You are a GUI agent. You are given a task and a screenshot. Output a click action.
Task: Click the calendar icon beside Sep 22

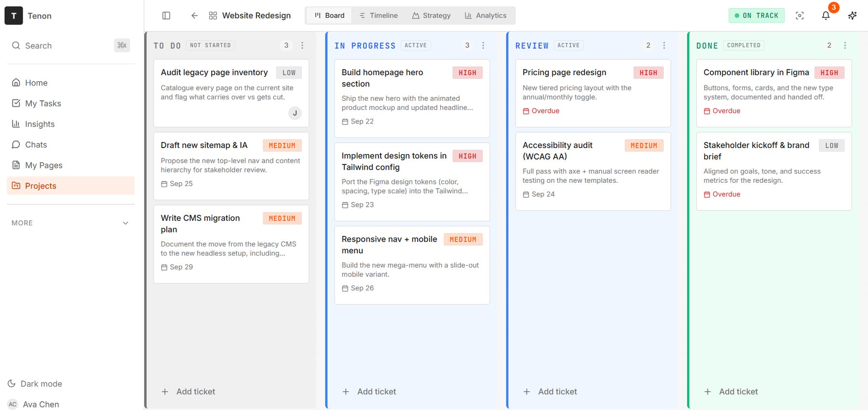click(x=345, y=122)
